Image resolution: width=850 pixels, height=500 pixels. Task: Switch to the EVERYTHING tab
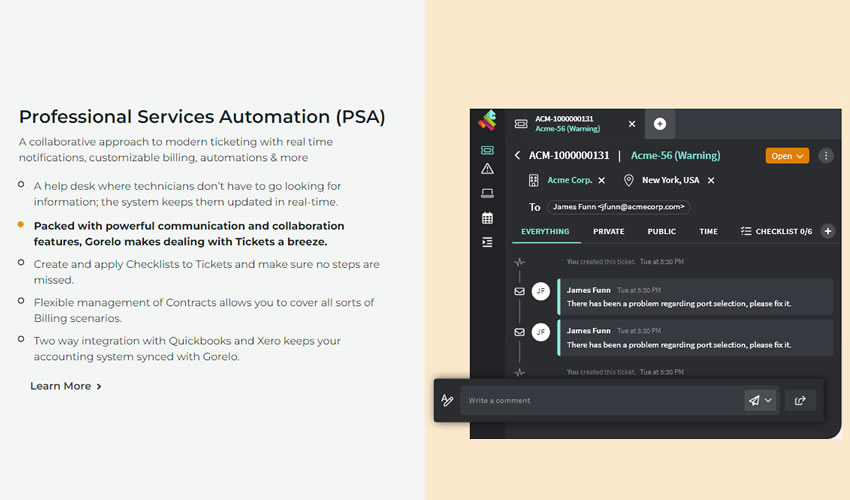click(545, 232)
